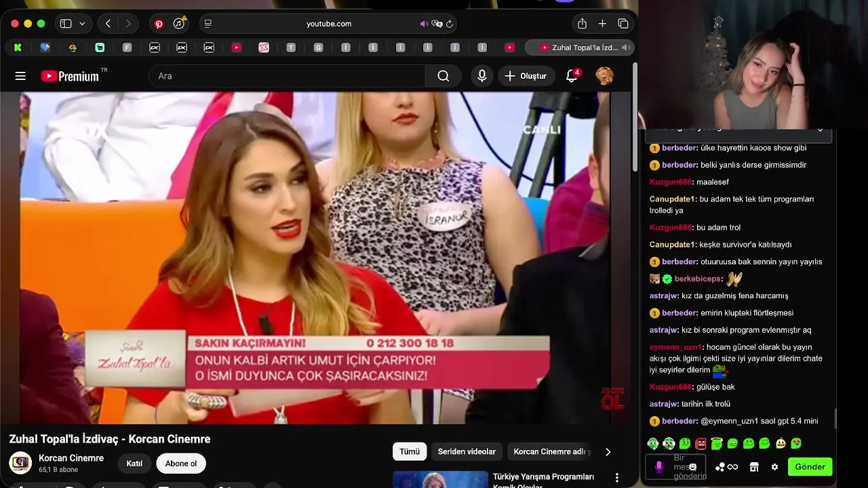This screenshot has width=868, height=488.
Task: Open options for Türkiye Yarışma Programları video
Action: click(x=616, y=478)
